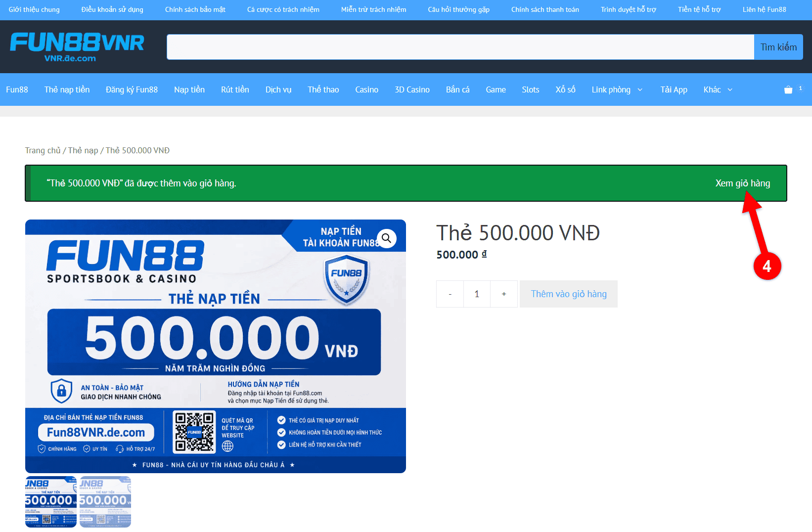The height and width of the screenshot is (532, 812).
Task: Open the Bắn cá menu item
Action: (458, 89)
